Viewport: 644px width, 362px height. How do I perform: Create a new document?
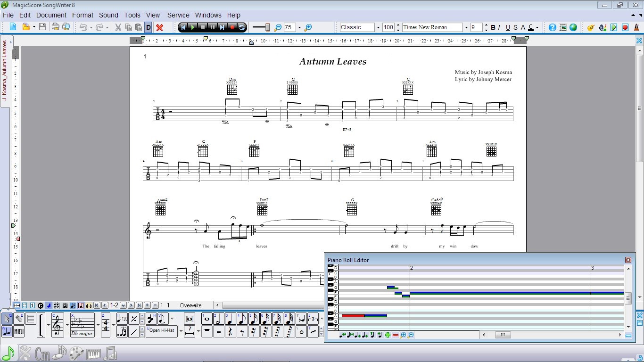click(13, 27)
